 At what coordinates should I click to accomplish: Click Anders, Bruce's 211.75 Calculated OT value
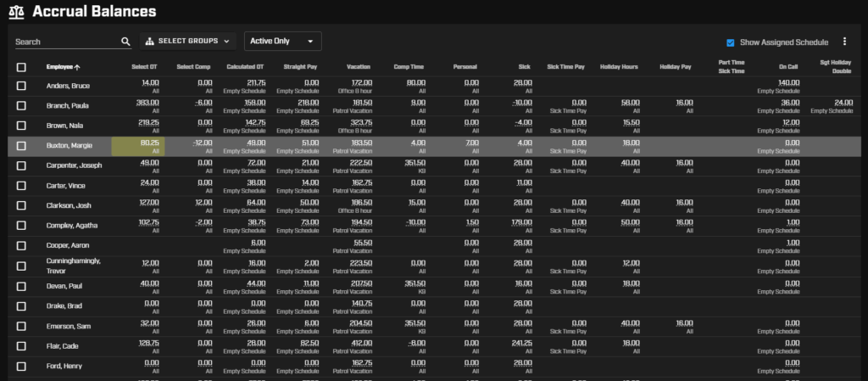pos(254,82)
